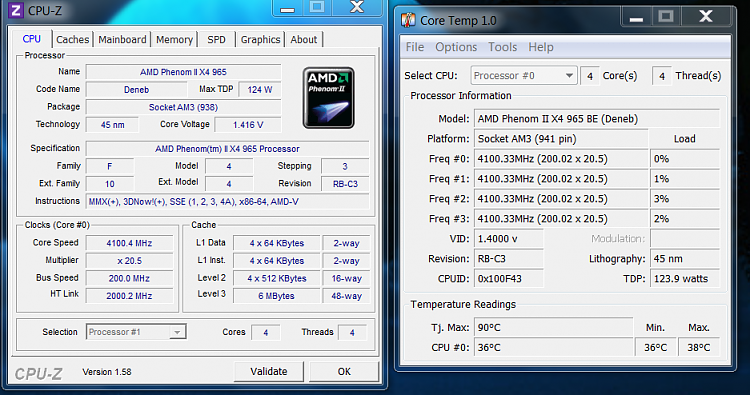This screenshot has height=395, width=750.
Task: Click the Core Temp title bar icon
Action: point(408,20)
